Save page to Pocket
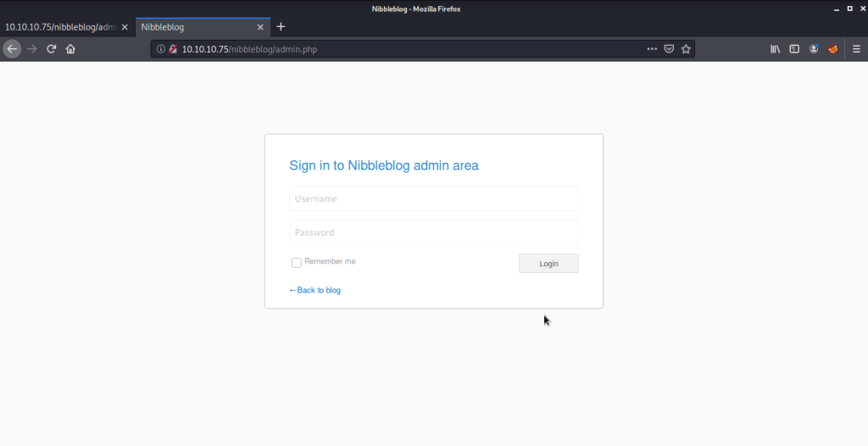Viewport: 868px width, 446px height. click(669, 49)
